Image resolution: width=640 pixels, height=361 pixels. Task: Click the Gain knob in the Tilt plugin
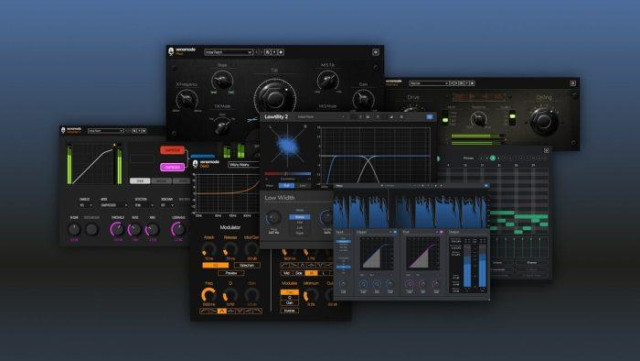coord(363,99)
